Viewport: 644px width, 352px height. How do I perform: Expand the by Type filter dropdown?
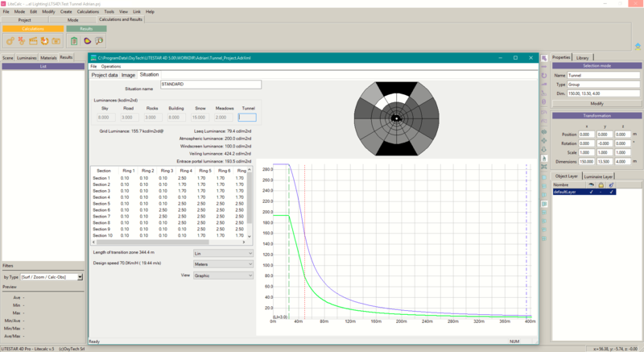point(80,277)
